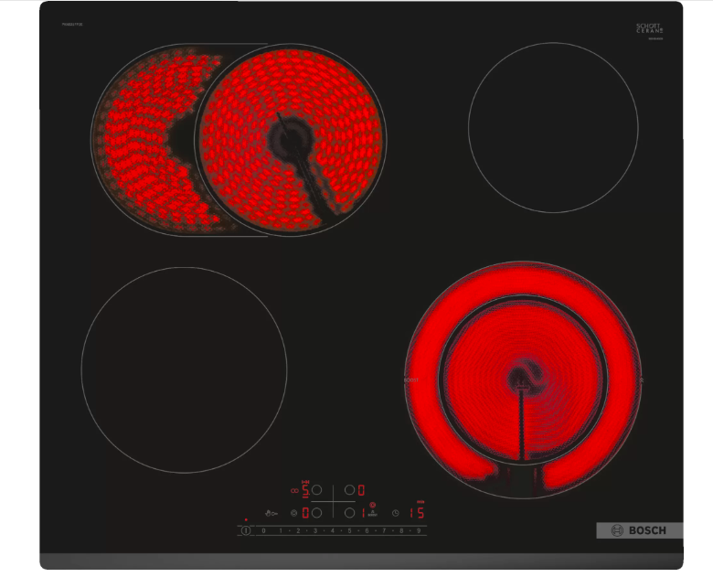The image size is (713, 588).
Task: Tap the extended zone icon near display 5
Action: [x=294, y=490]
